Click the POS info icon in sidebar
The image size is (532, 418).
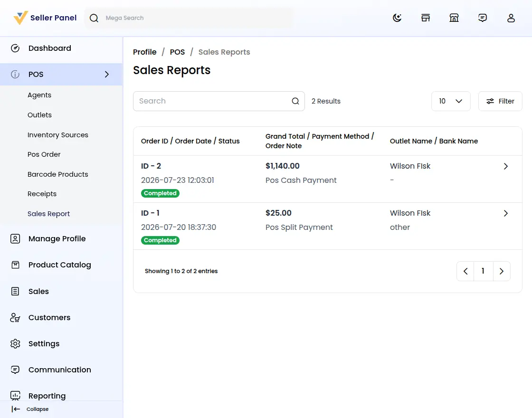[x=15, y=74]
